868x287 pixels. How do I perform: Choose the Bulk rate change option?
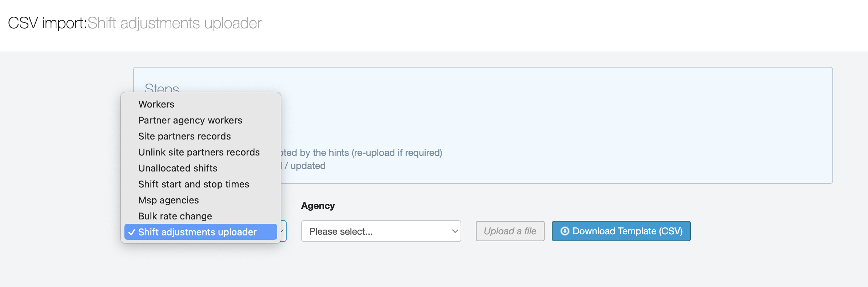[x=175, y=216]
